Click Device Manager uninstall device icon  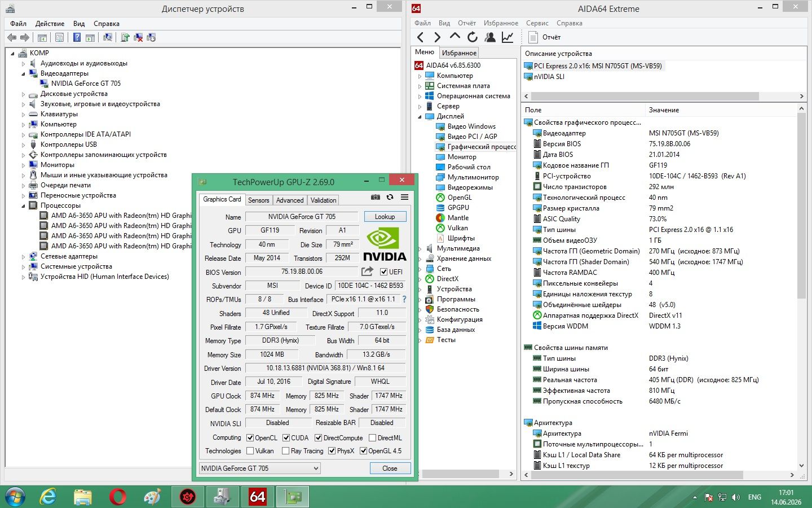138,37
